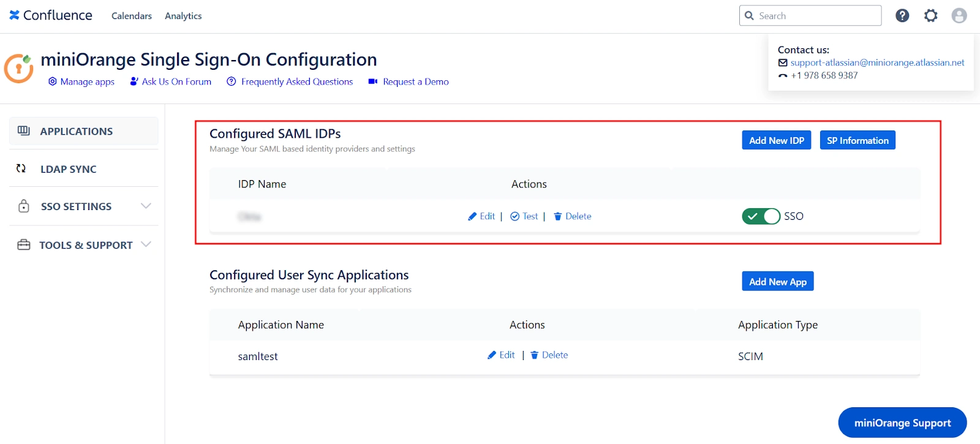This screenshot has width=980, height=444.
Task: Open the Calendars menu
Action: 132,16
